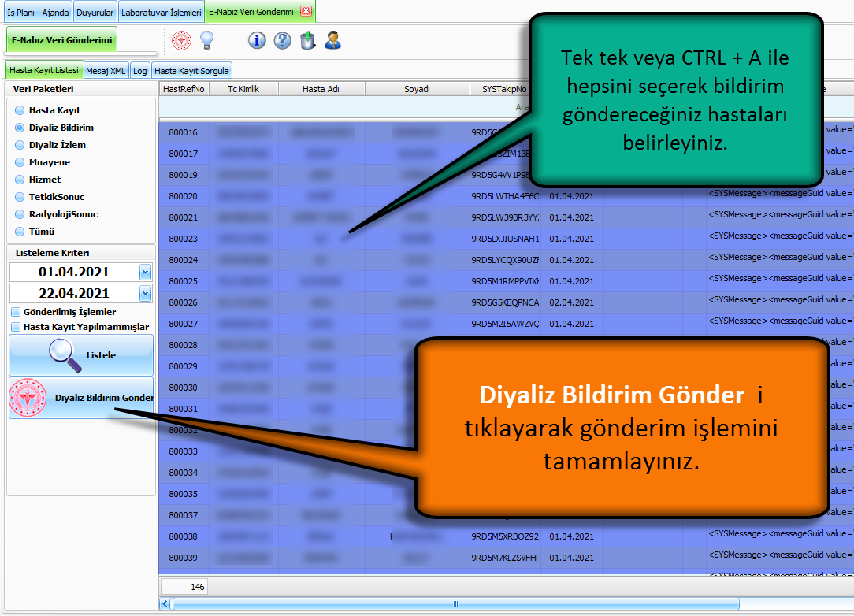Click tracking number 9RD5M5XRBOZ92 cell
Viewport: 854px width, 616px height.
coord(506,536)
